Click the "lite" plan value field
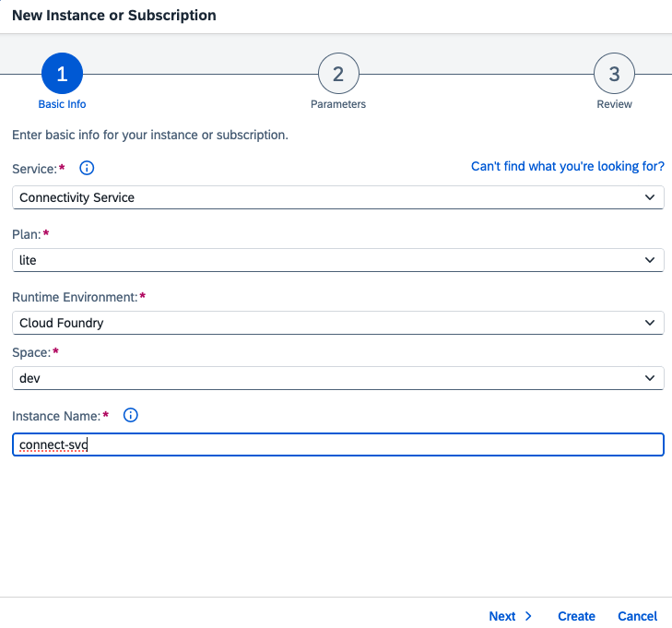Image resolution: width=672 pixels, height=628 pixels. coord(29,260)
